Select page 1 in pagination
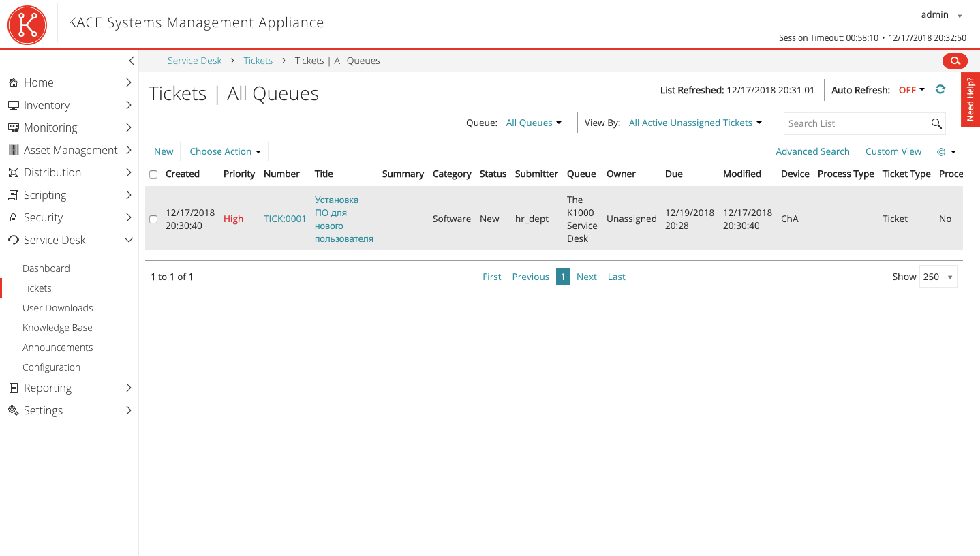 coord(563,277)
